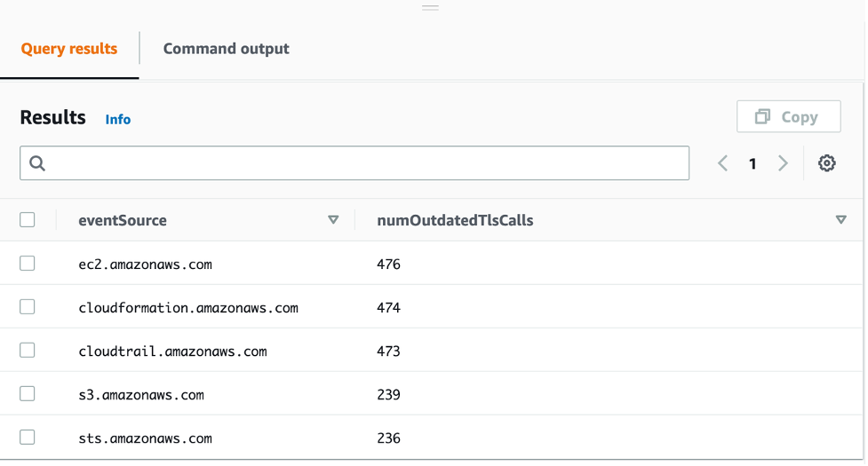
Task: Click the cloudformation.amazonaws.com cell
Action: 188,308
